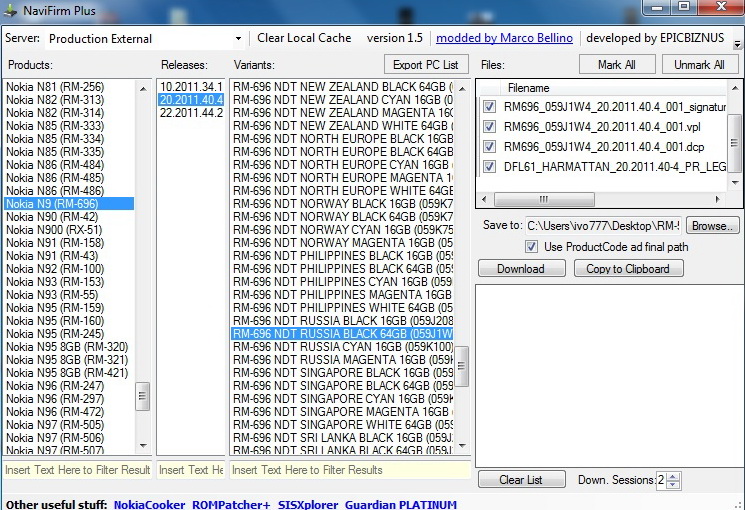Screen dimensions: 745x510
Task: Click Variants list scroll-down arrow
Action: click(x=462, y=445)
